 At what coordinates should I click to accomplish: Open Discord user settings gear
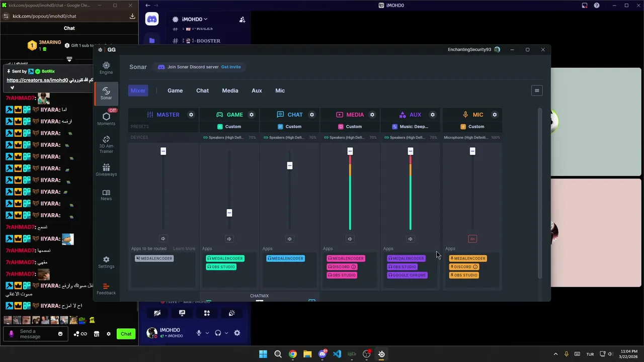[x=237, y=333]
